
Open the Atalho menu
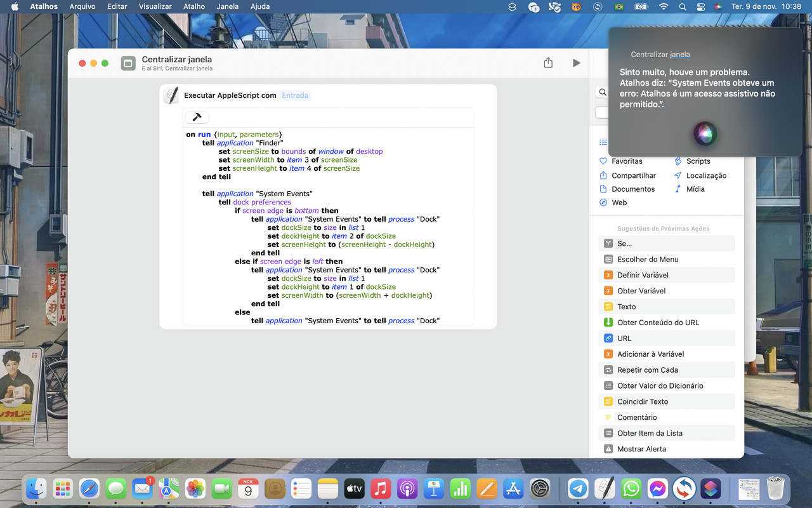tap(194, 6)
